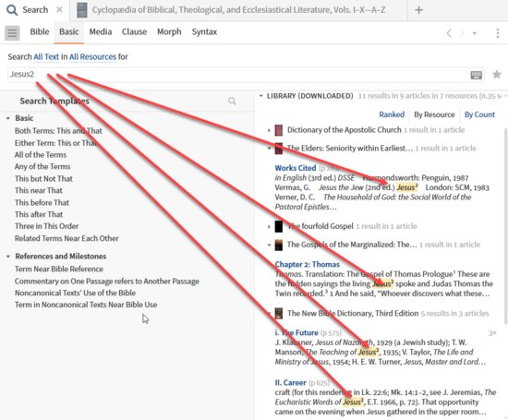This screenshot has height=420, width=508.
Task: Add a new tab with plus icon
Action: coord(419,10)
